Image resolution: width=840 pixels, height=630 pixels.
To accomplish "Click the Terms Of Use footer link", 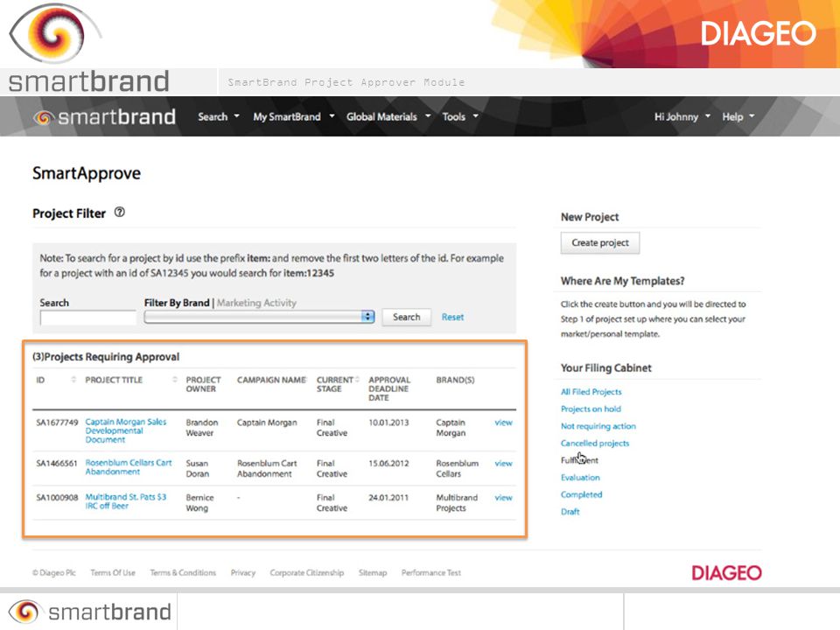I will [x=113, y=572].
